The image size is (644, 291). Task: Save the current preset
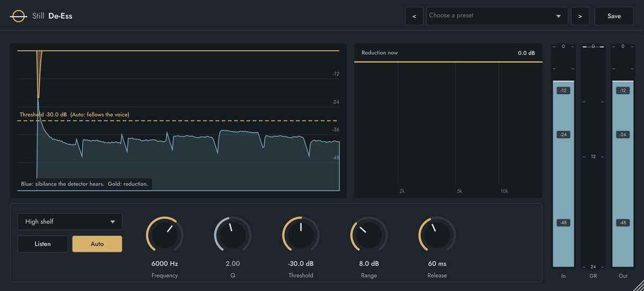pos(614,16)
